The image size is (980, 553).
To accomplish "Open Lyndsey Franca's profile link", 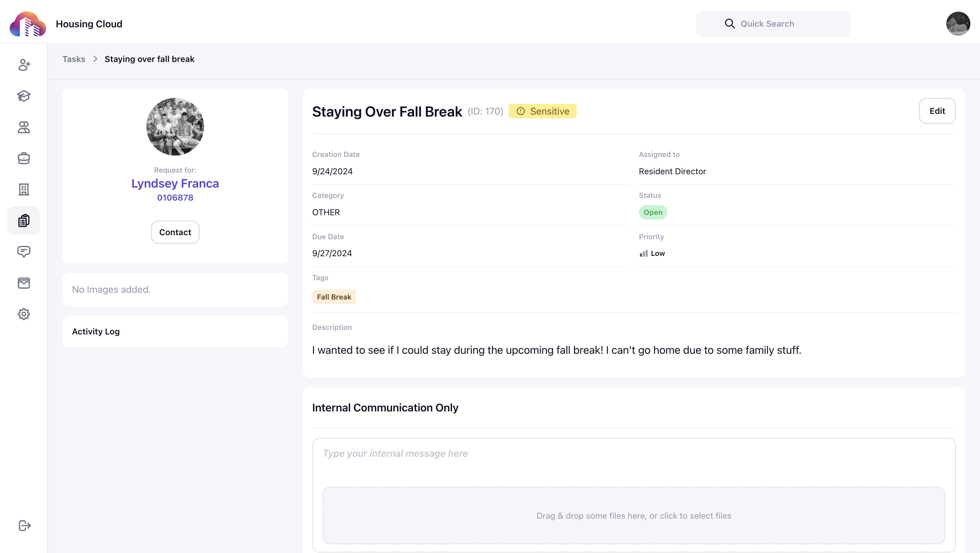I will point(175,183).
